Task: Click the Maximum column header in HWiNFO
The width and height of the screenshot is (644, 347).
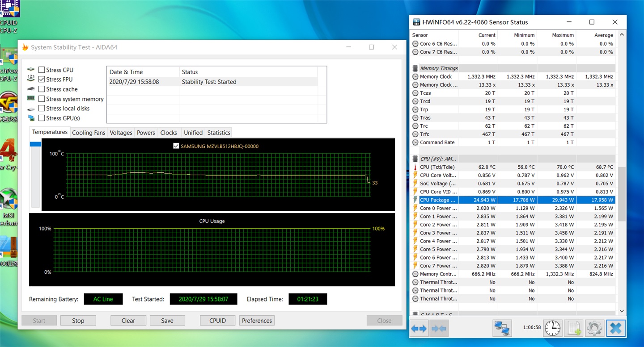Action: point(556,35)
